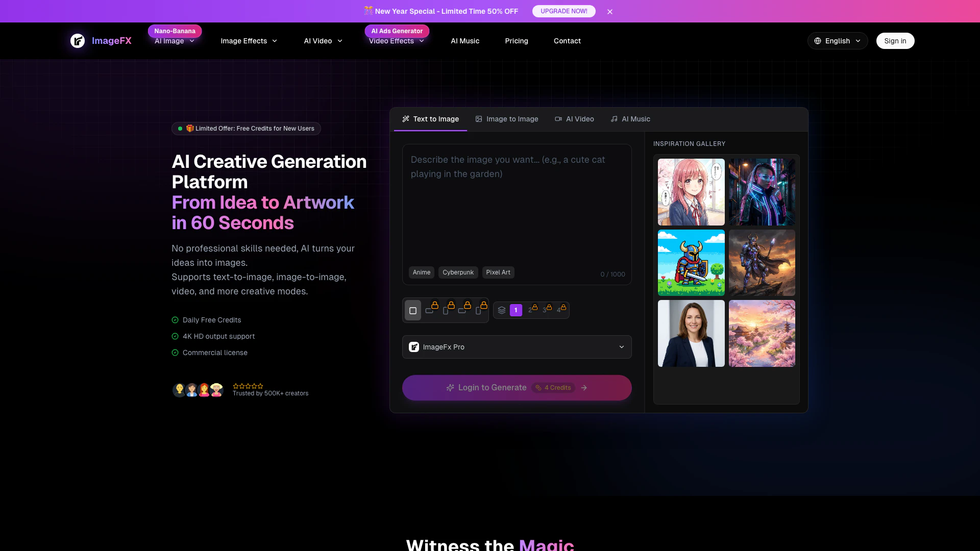The image size is (980, 551).
Task: Click the Cyberpunk style tag
Action: [x=458, y=272]
